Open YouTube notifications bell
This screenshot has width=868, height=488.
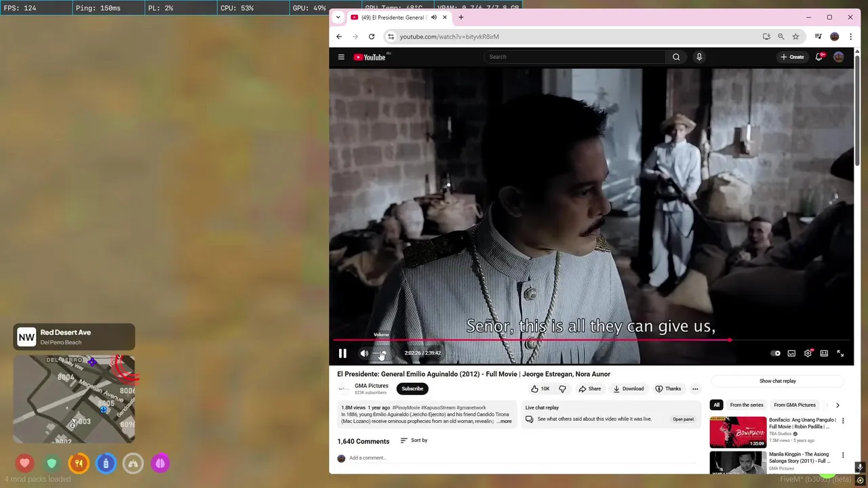[x=819, y=57]
